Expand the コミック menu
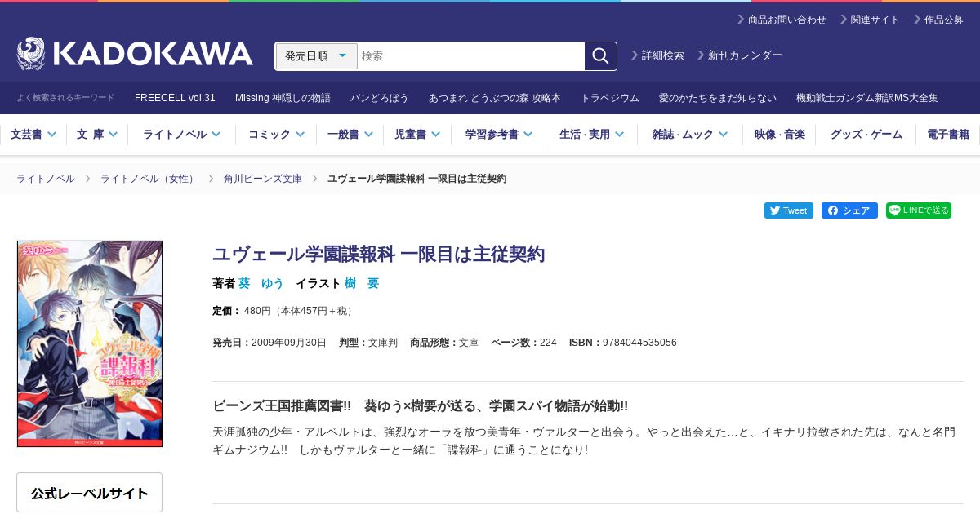This screenshot has height=514, width=980. coord(276,135)
